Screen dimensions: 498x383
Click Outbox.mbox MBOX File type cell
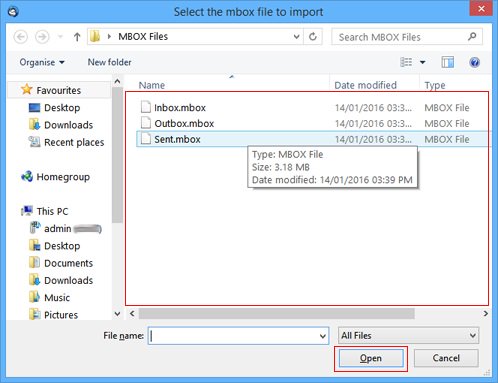[x=447, y=123]
